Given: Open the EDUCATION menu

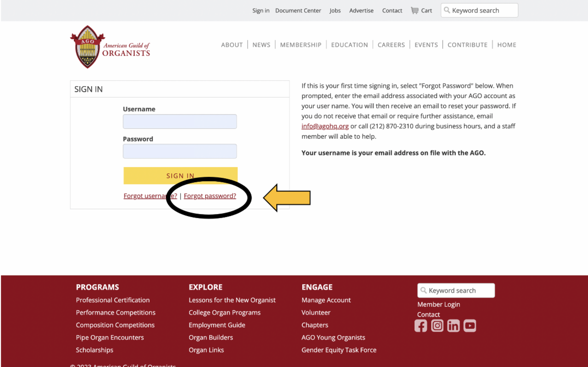Looking at the screenshot, I should point(349,45).
